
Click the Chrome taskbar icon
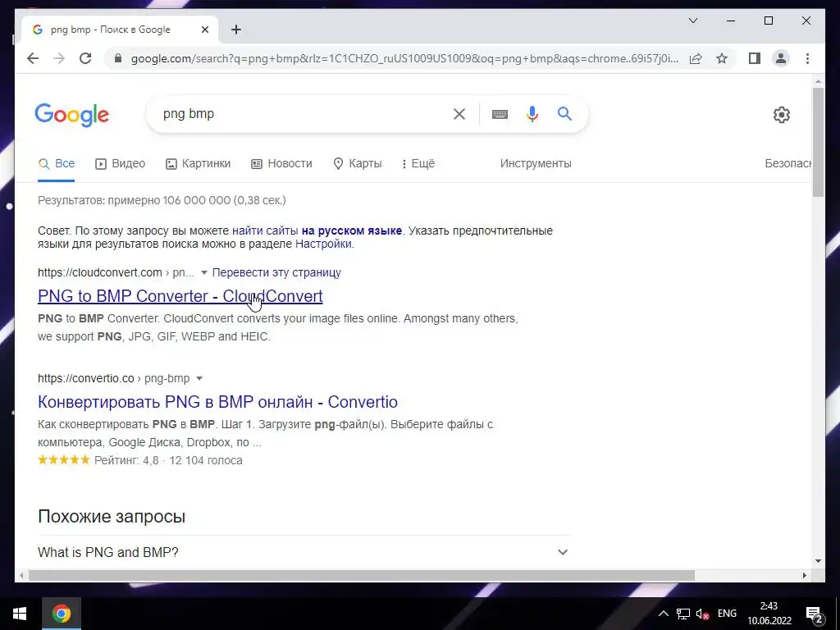(61, 614)
